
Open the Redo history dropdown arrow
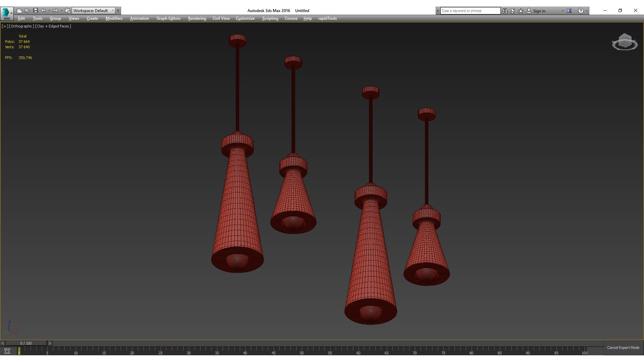point(61,11)
